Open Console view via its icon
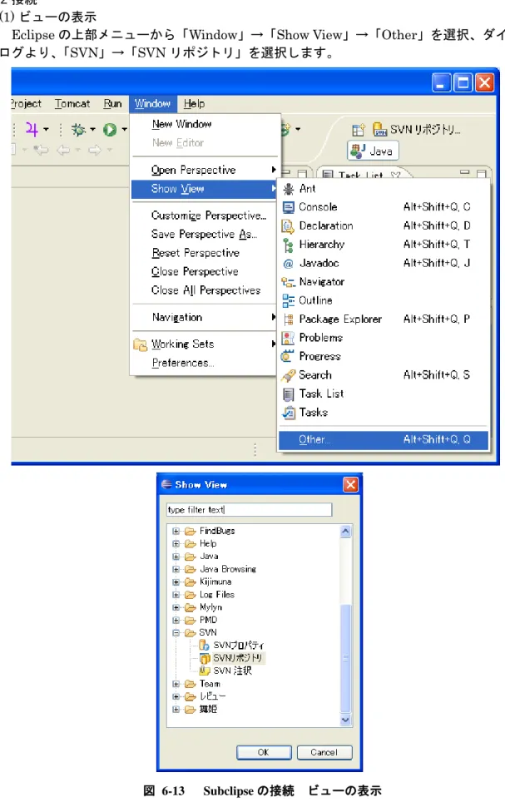The image size is (505, 812). (x=288, y=207)
